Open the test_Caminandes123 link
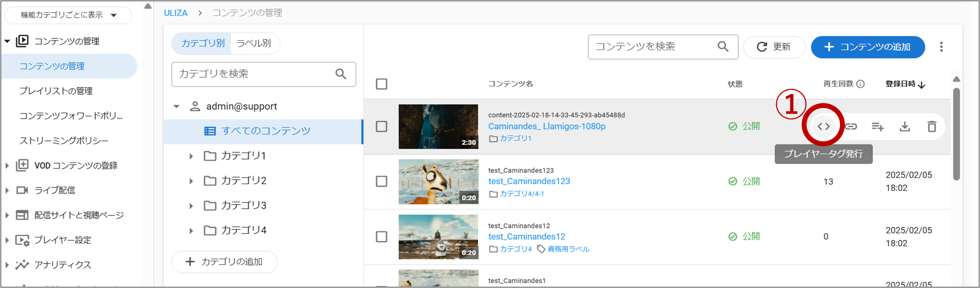Viewport: 980px width, 288px height. [x=529, y=181]
